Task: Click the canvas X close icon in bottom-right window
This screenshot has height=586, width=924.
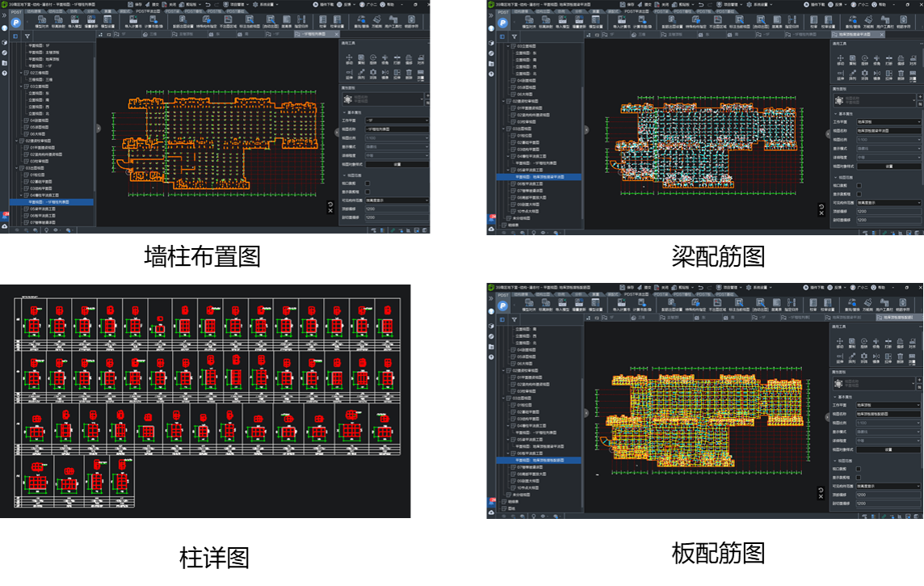Action: tap(820, 496)
